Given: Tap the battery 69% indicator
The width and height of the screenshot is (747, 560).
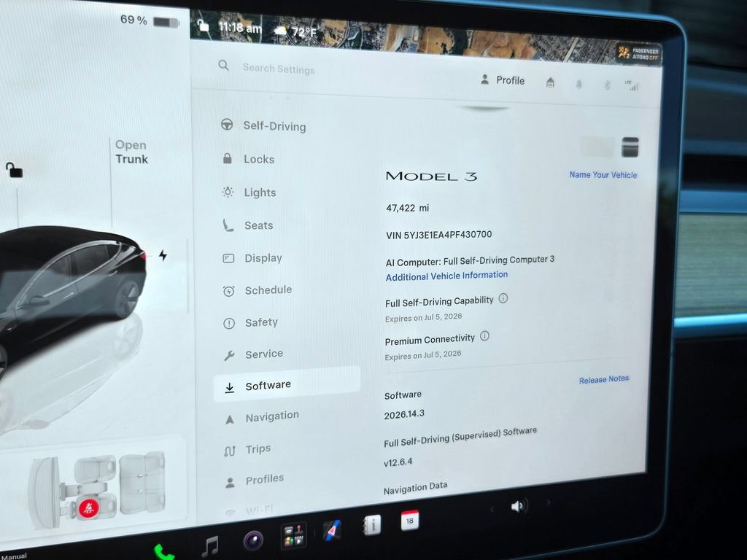Looking at the screenshot, I should [149, 21].
